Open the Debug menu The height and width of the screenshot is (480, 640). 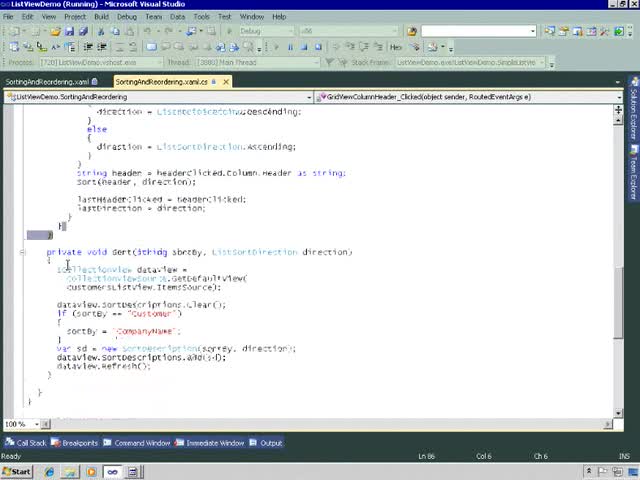(x=126, y=17)
